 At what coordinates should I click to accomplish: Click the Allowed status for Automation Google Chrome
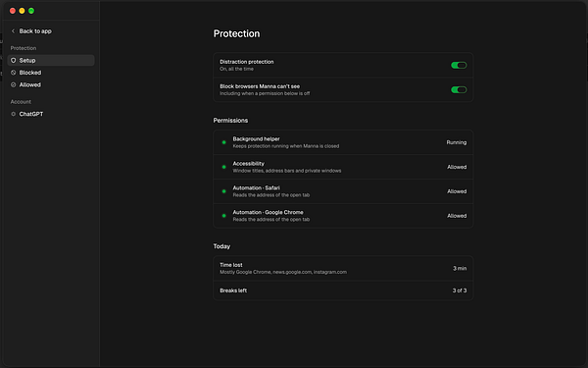pos(457,216)
